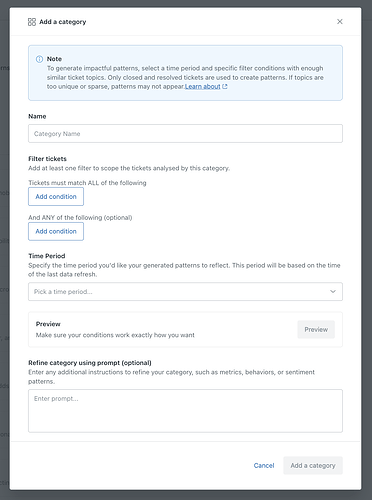The image size is (372, 500).
Task: Click the category grid icon in header
Action: 32,22
